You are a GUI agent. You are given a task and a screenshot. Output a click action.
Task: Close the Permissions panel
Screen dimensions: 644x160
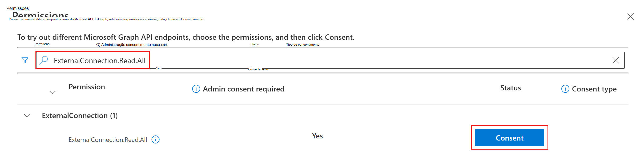[631, 17]
